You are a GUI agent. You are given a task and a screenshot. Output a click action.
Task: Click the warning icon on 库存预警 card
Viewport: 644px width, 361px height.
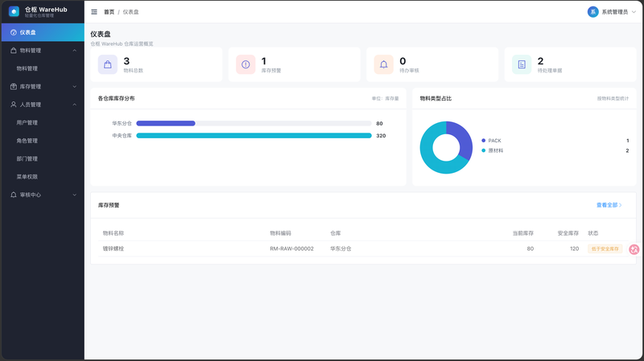246,64
